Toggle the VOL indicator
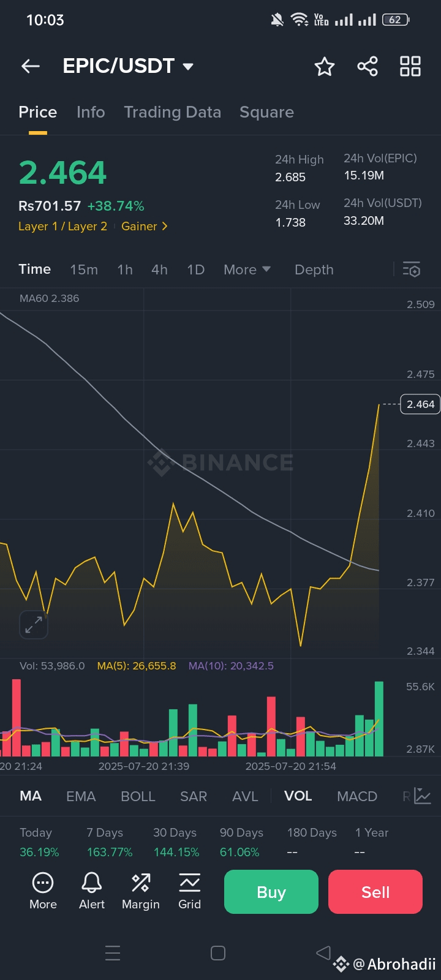The height and width of the screenshot is (980, 441). (298, 796)
